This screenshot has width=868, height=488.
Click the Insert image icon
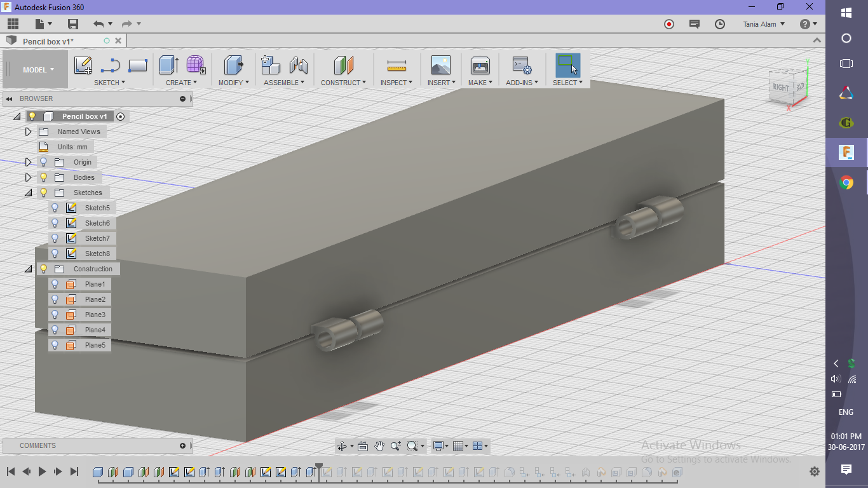pyautogui.click(x=440, y=65)
